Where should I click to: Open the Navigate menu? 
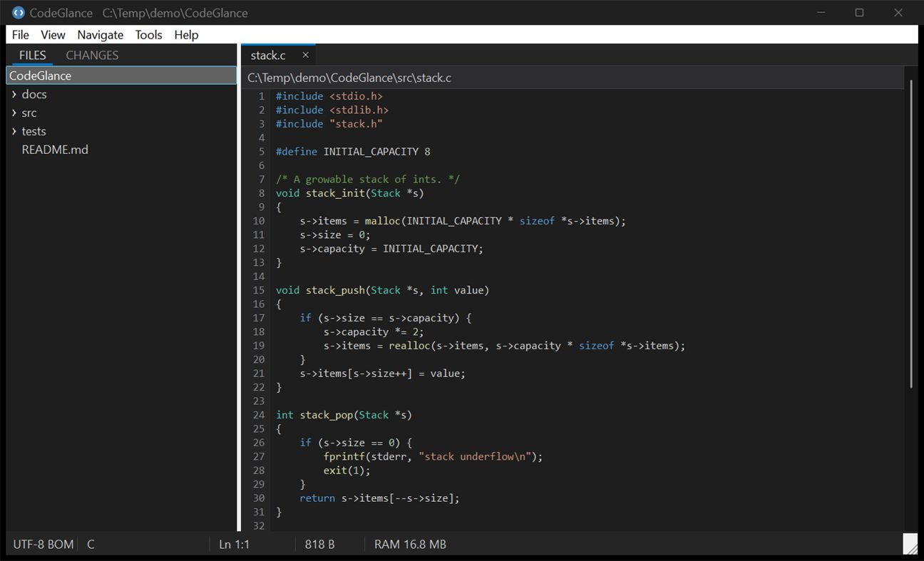point(101,35)
